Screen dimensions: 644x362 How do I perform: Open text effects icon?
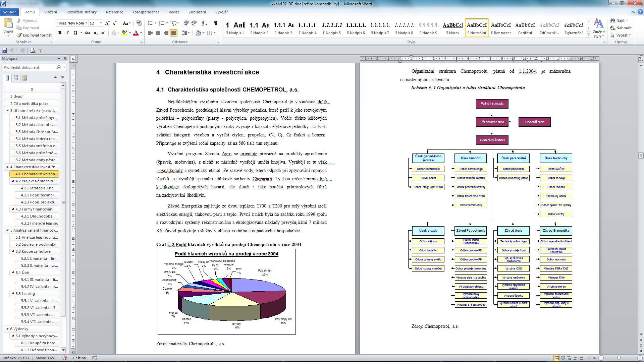click(114, 33)
